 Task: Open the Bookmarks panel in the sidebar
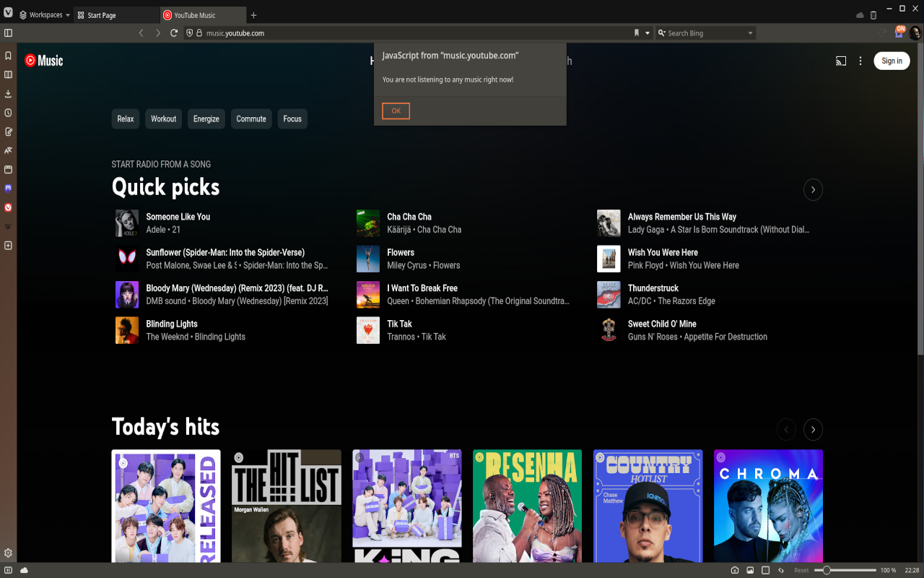tap(8, 56)
